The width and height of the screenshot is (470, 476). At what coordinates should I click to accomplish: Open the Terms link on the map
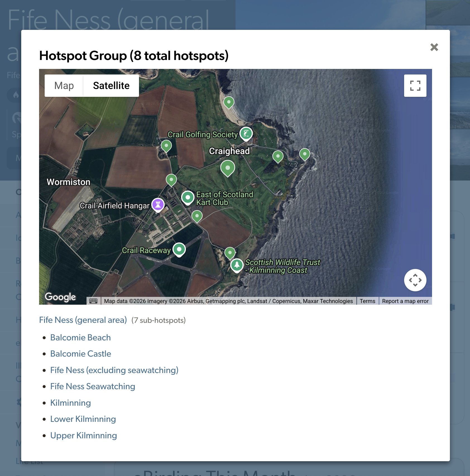pos(367,301)
